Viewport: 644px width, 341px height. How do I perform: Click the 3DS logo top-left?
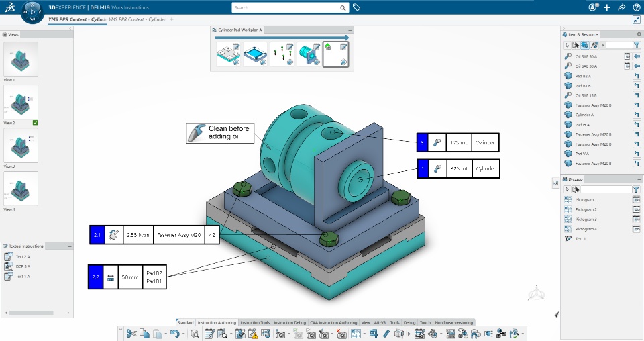tap(10, 7)
